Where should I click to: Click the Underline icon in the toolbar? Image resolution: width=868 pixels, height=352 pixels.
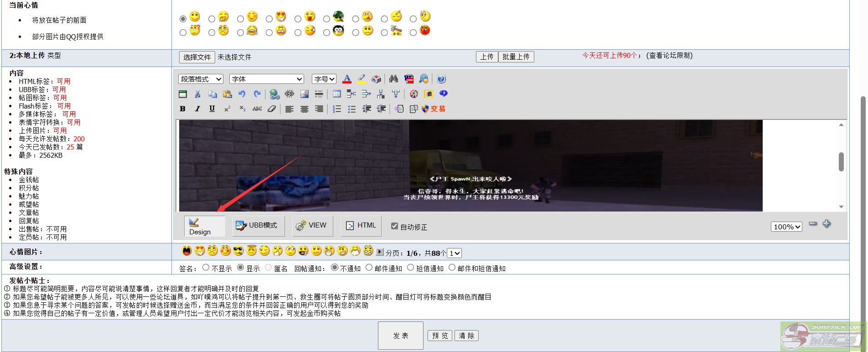click(212, 109)
